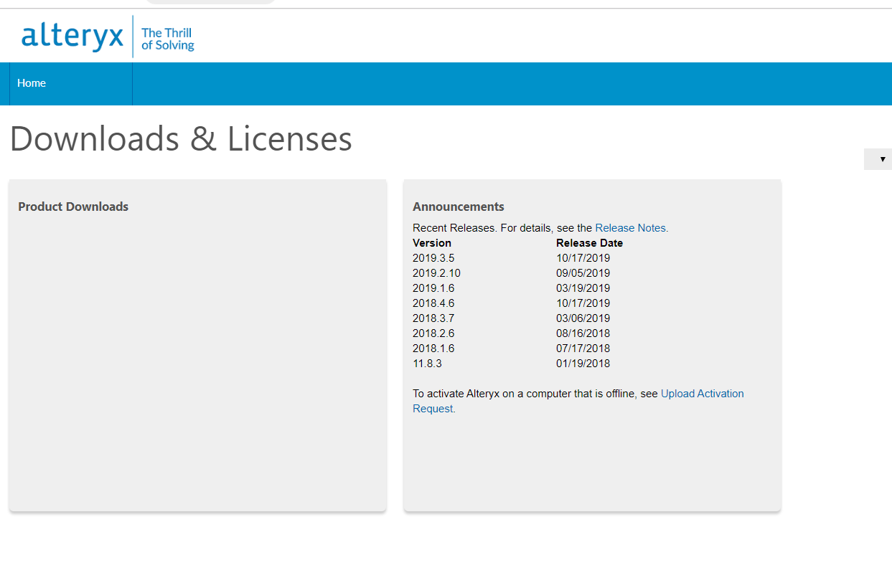Click the Upload Activation Request link

[702, 393]
